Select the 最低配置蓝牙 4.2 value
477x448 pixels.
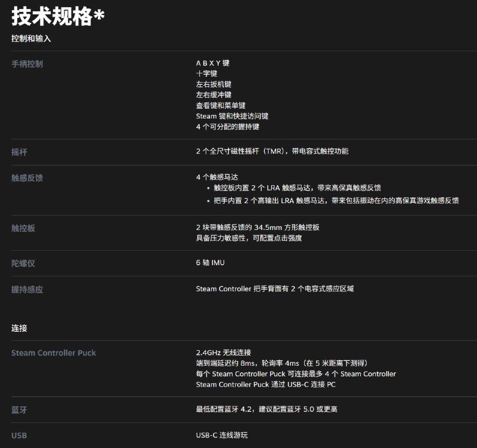[x=267, y=409]
